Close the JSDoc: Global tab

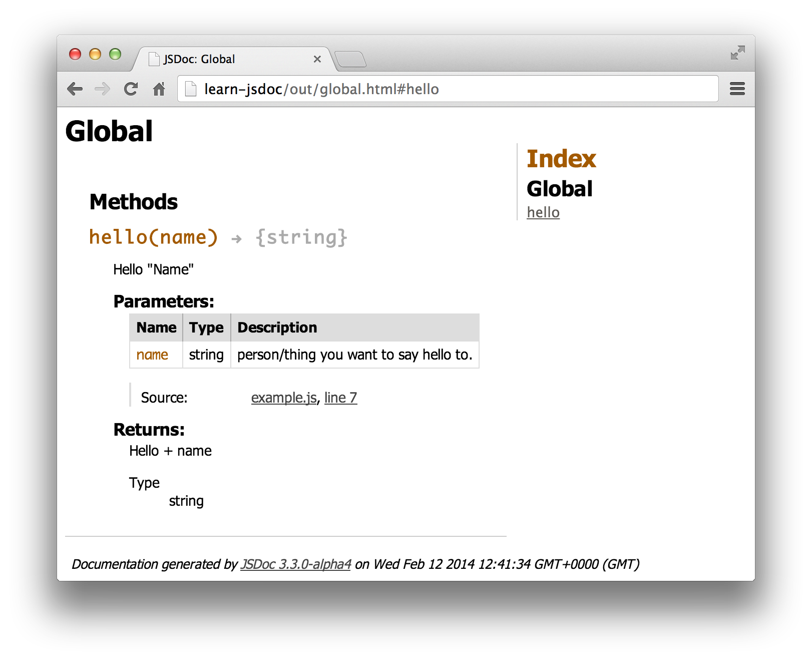[317, 59]
